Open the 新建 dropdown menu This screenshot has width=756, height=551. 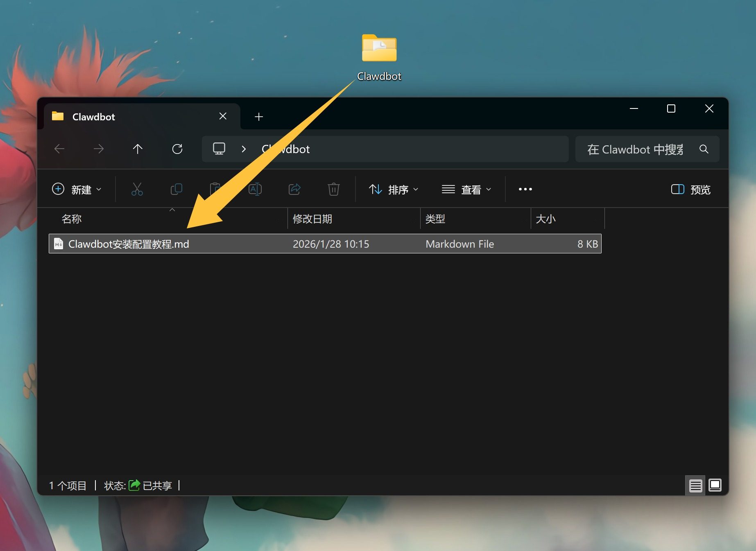pyautogui.click(x=77, y=190)
